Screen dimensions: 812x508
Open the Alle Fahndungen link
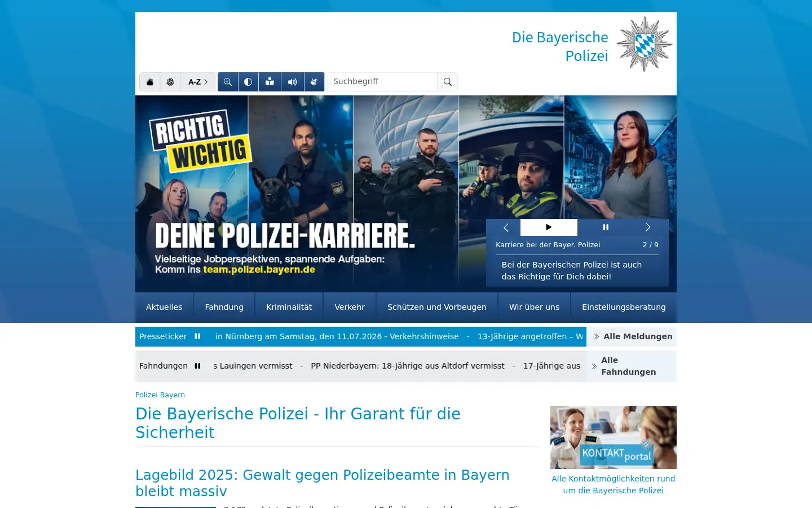(633, 366)
